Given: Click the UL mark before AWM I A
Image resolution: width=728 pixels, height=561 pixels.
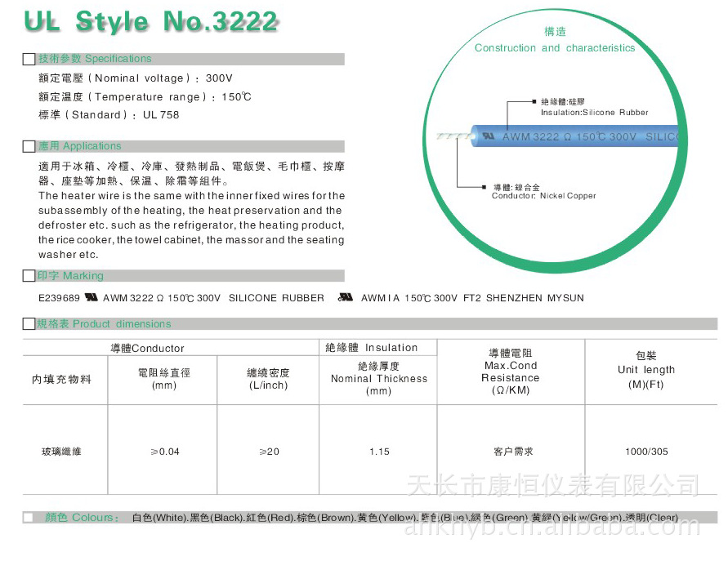Looking at the screenshot, I should point(345,297).
